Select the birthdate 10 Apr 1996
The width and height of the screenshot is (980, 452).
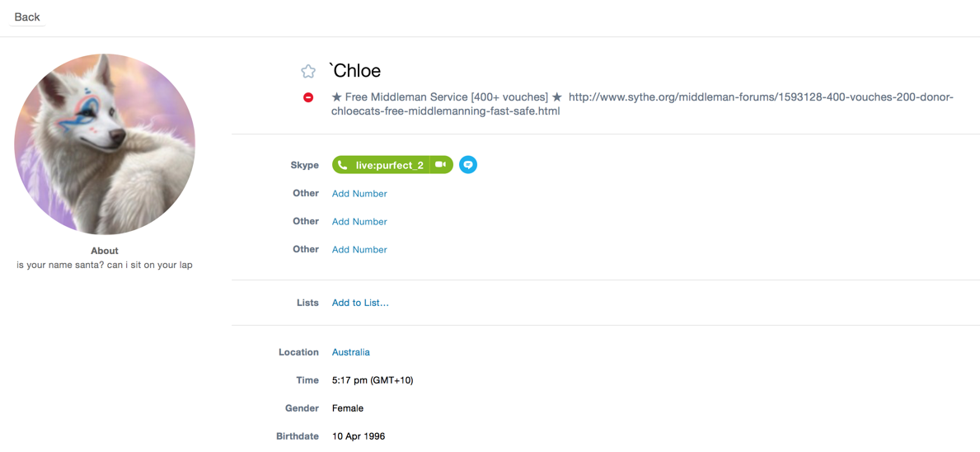point(359,436)
